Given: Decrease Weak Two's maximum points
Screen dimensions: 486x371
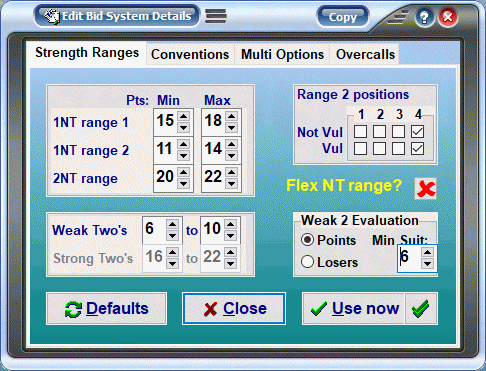Looking at the screenshot, I should pyautogui.click(x=230, y=235).
